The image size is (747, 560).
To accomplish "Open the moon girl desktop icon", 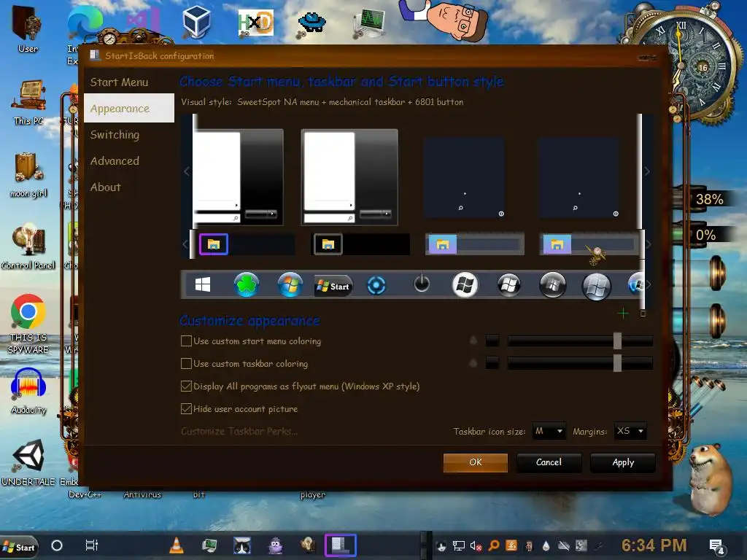I will tap(28, 175).
